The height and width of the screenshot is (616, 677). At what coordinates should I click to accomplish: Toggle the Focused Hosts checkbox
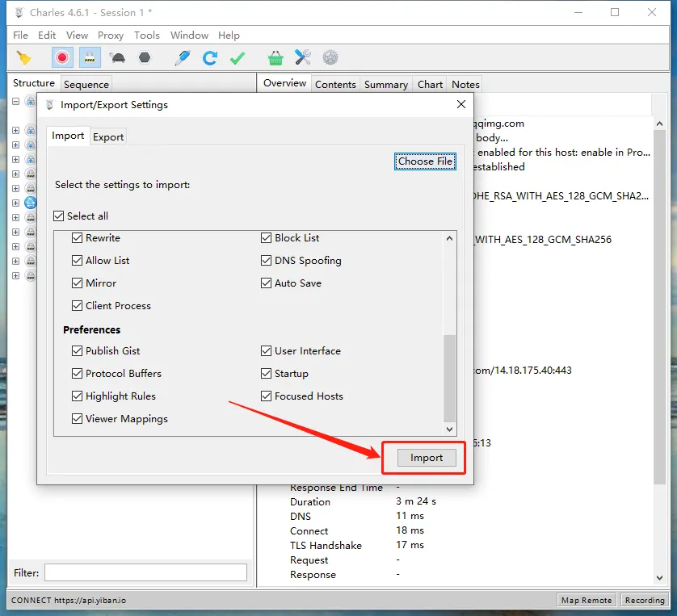(266, 396)
